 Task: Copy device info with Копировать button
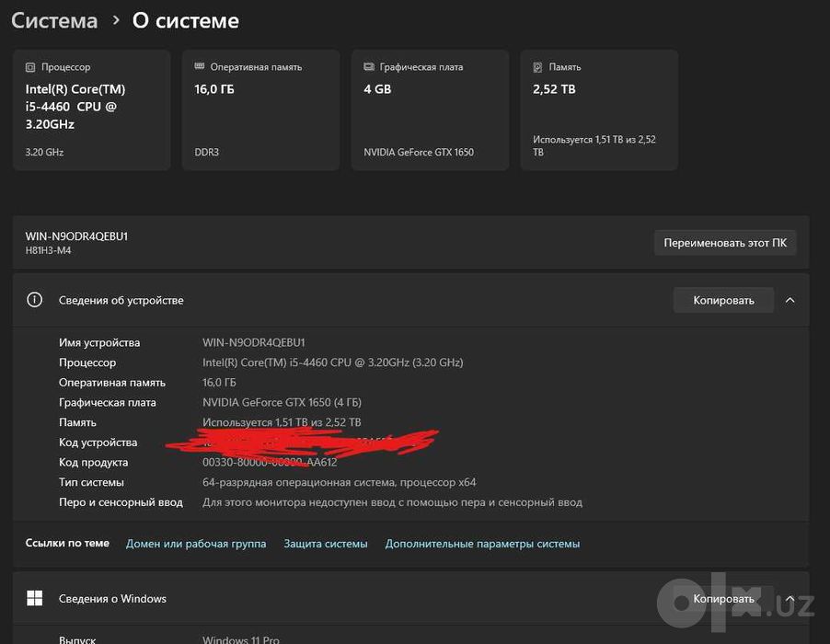(x=723, y=300)
